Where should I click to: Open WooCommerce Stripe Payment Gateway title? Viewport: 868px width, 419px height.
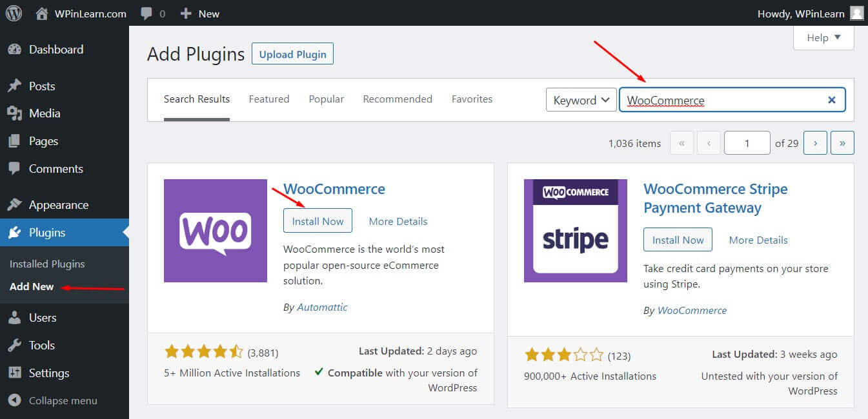[x=716, y=199]
